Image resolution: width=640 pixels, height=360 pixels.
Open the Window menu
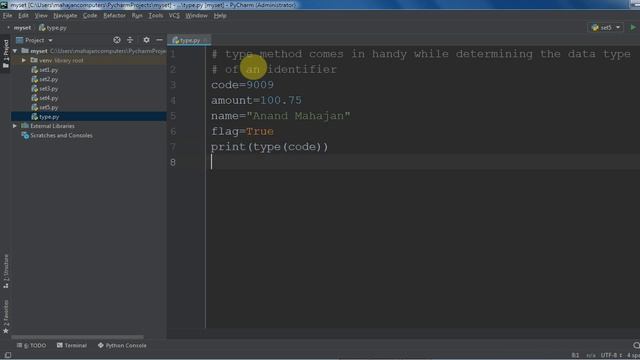196,16
